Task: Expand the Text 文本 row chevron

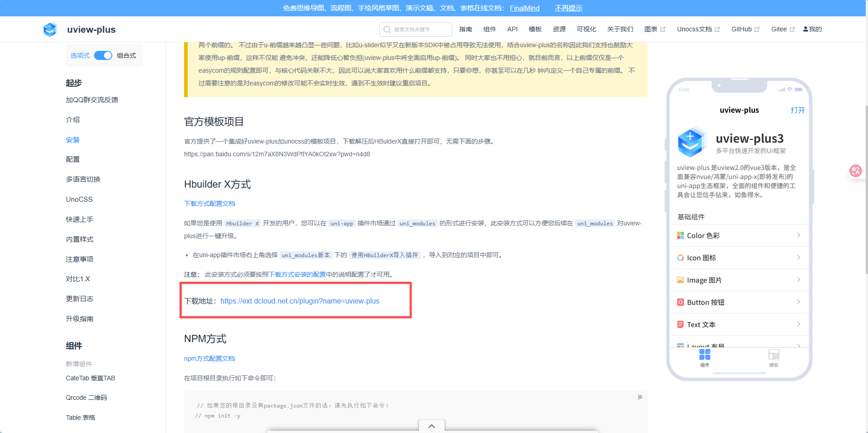Action: 798,324
